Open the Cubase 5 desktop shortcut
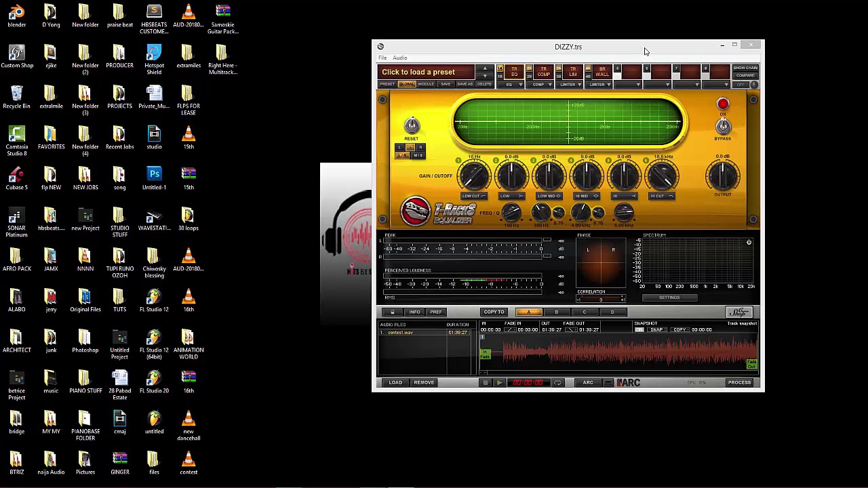The width and height of the screenshot is (868, 488). [x=16, y=178]
